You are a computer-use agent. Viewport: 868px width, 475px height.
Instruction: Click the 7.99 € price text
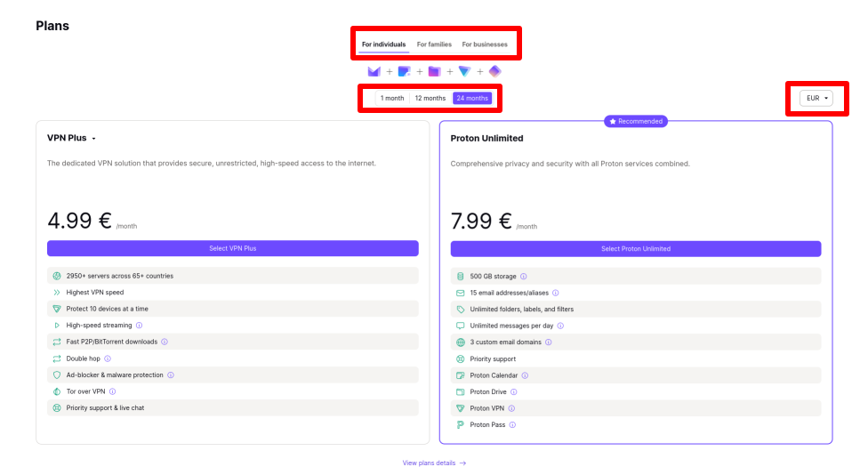481,221
